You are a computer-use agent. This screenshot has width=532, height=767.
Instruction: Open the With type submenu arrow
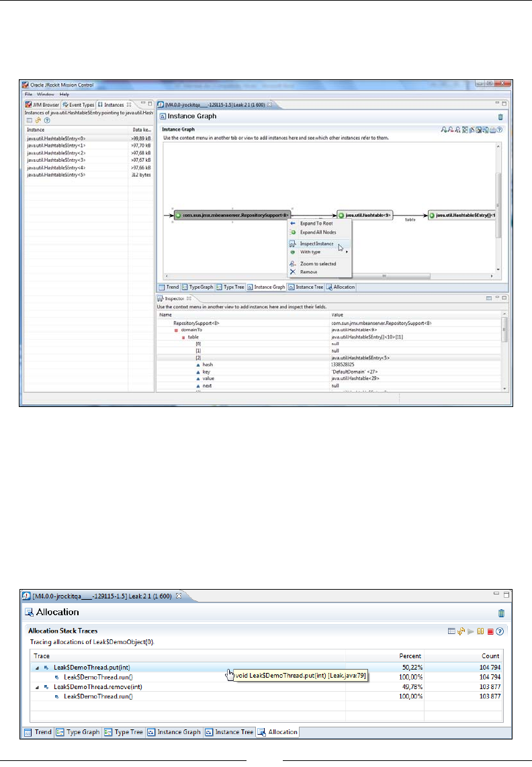pyautogui.click(x=347, y=252)
